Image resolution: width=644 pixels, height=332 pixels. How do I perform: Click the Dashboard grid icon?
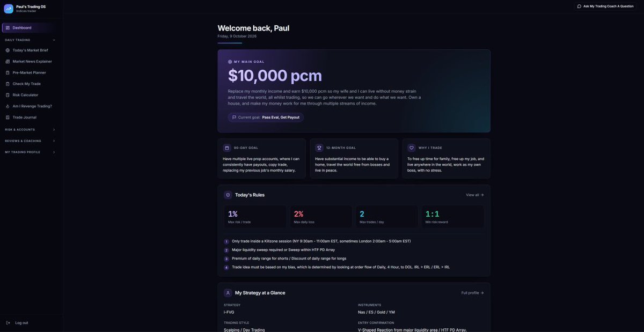coord(8,28)
